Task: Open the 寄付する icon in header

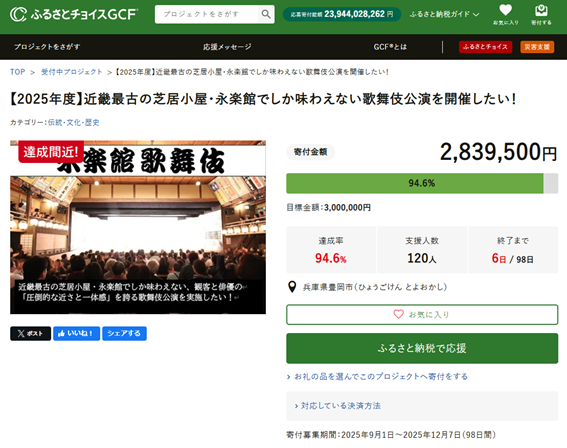Action: pos(541,14)
